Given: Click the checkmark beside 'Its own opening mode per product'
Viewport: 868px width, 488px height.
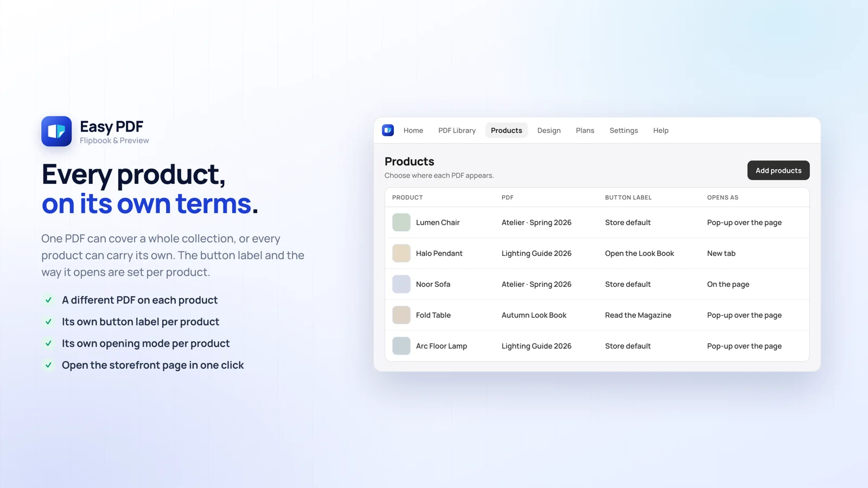Looking at the screenshot, I should coord(48,343).
